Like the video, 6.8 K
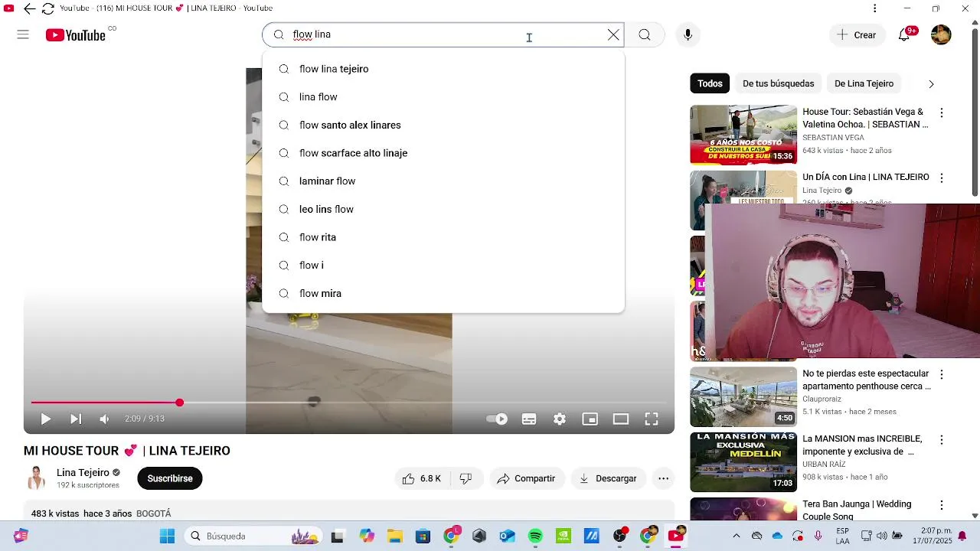This screenshot has width=980, height=551. [x=422, y=478]
